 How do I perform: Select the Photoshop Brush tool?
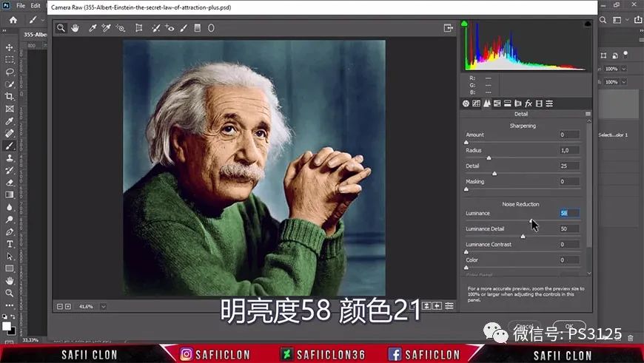point(9,146)
